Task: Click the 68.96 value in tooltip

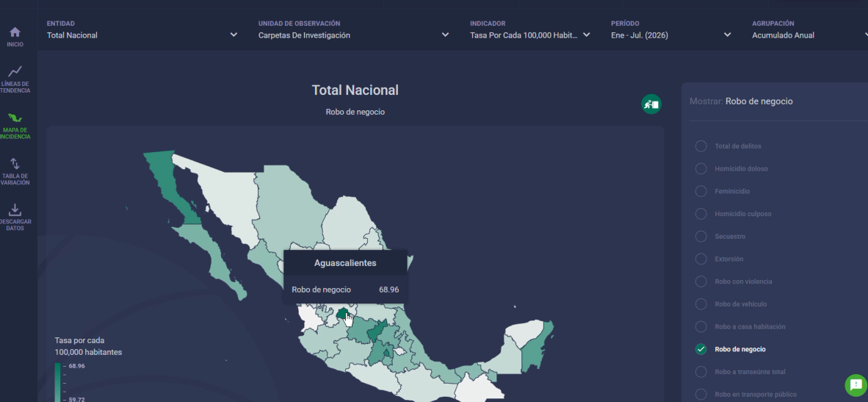Action: coord(388,290)
